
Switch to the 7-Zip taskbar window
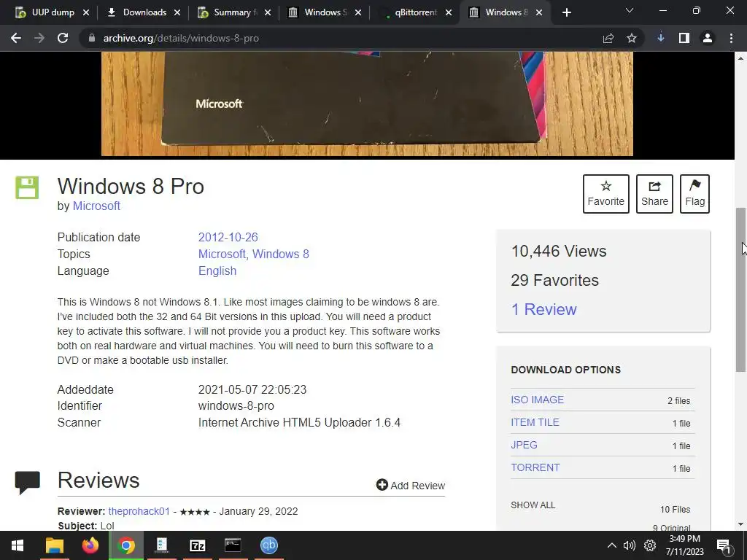[x=197, y=545]
